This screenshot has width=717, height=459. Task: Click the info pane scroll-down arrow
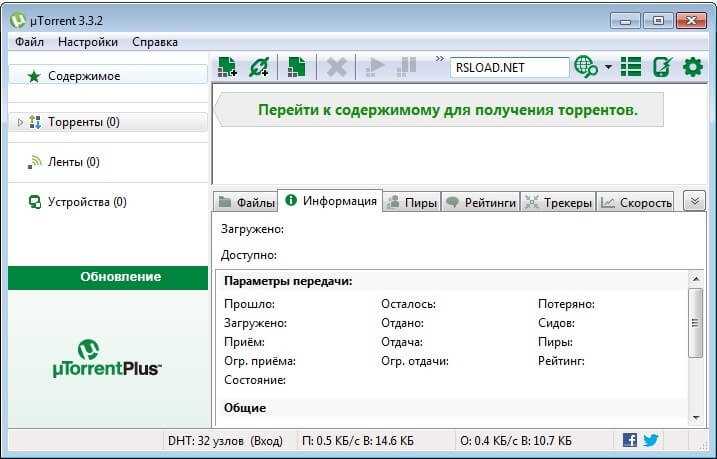pos(696,417)
